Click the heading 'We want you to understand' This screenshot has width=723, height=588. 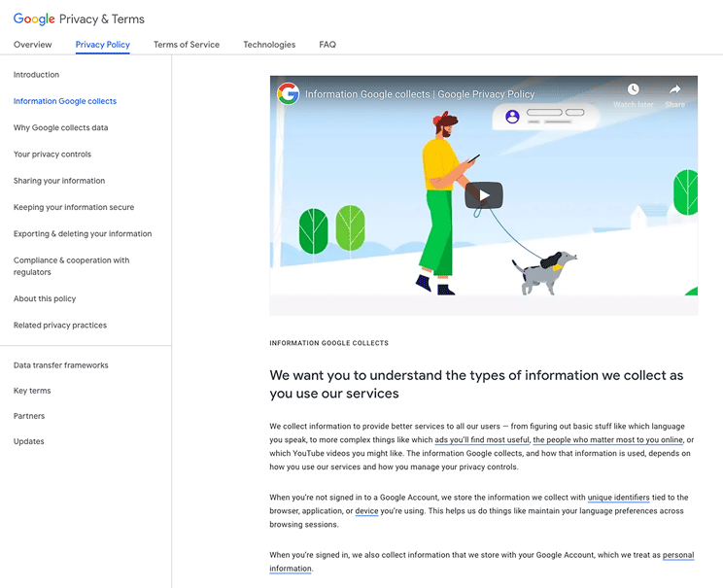click(x=476, y=384)
